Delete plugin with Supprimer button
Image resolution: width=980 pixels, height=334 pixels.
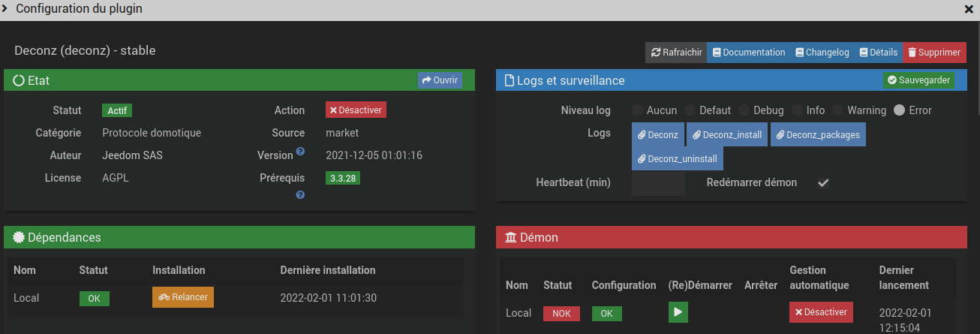click(x=934, y=53)
